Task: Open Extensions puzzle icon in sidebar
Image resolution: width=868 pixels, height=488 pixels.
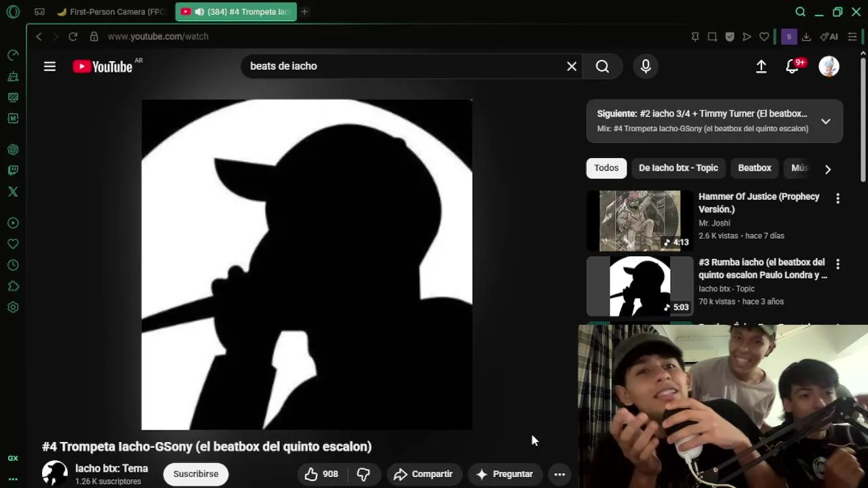Action: click(13, 286)
